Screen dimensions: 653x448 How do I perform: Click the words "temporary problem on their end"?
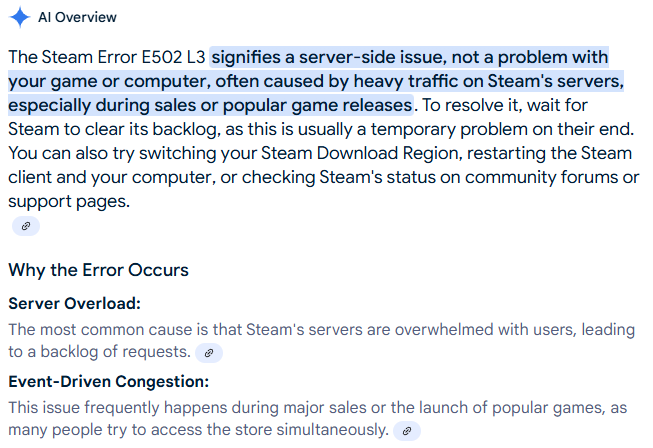(x=502, y=129)
